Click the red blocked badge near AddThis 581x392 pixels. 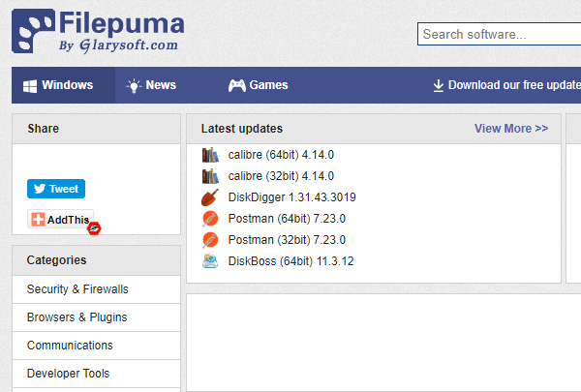click(94, 228)
